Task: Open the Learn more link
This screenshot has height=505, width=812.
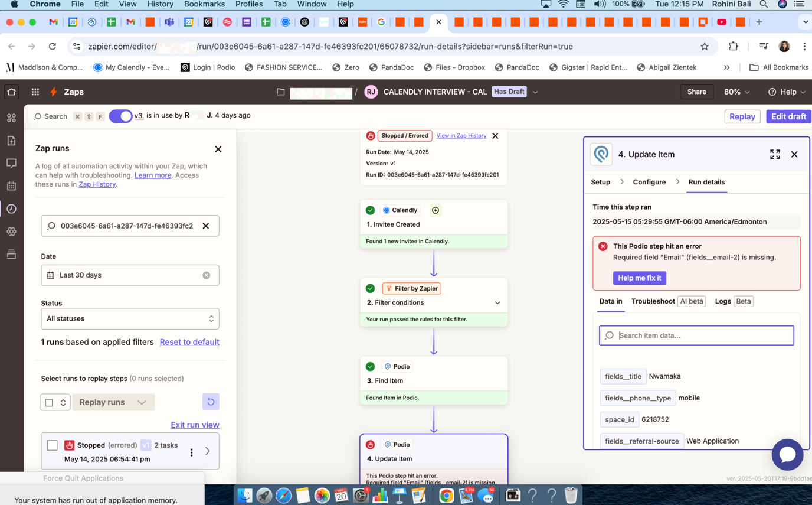Action: point(153,175)
